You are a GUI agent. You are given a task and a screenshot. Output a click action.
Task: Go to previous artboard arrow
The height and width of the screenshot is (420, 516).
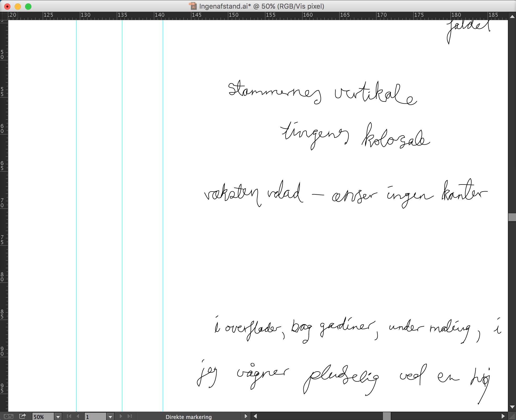pyautogui.click(x=78, y=416)
